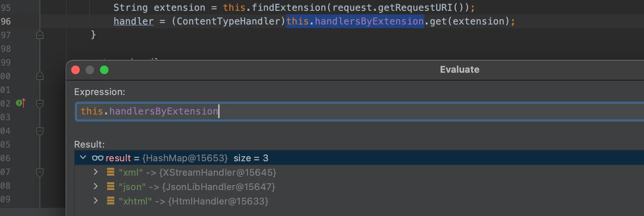
Task: Toggle code folding at line 02
Action: 40,104
